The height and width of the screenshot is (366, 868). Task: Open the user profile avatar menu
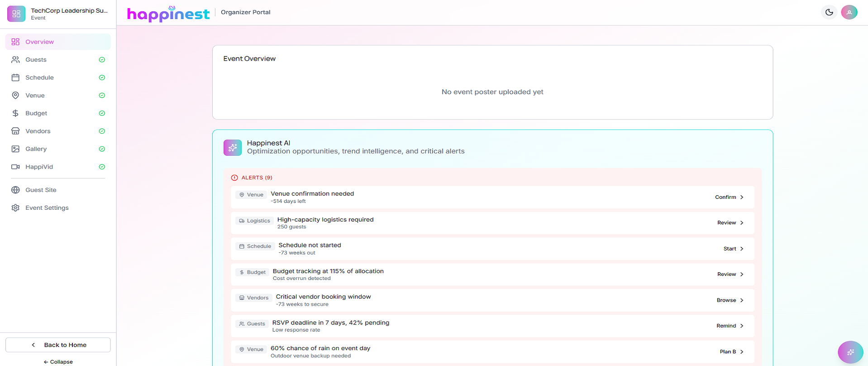pyautogui.click(x=849, y=12)
